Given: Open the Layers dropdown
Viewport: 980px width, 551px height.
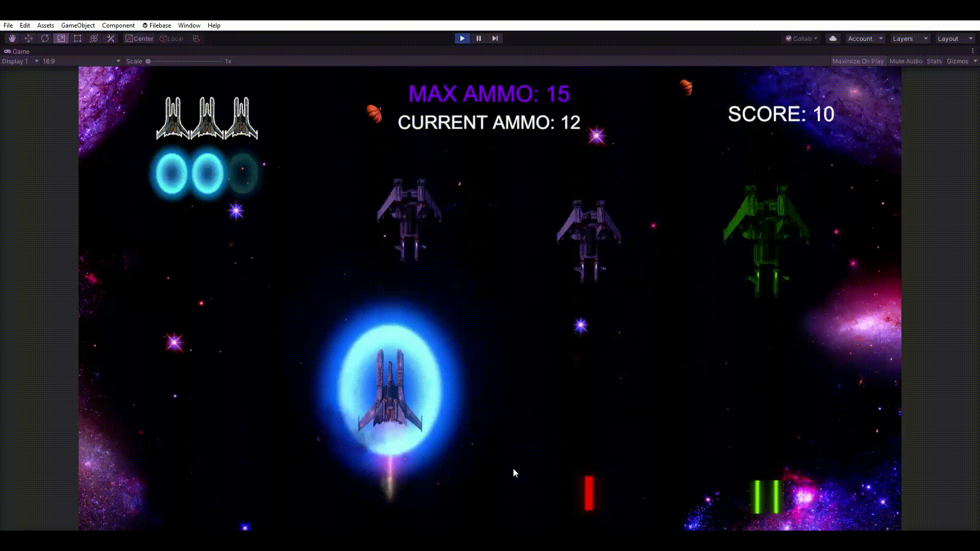Looking at the screenshot, I should tap(910, 39).
